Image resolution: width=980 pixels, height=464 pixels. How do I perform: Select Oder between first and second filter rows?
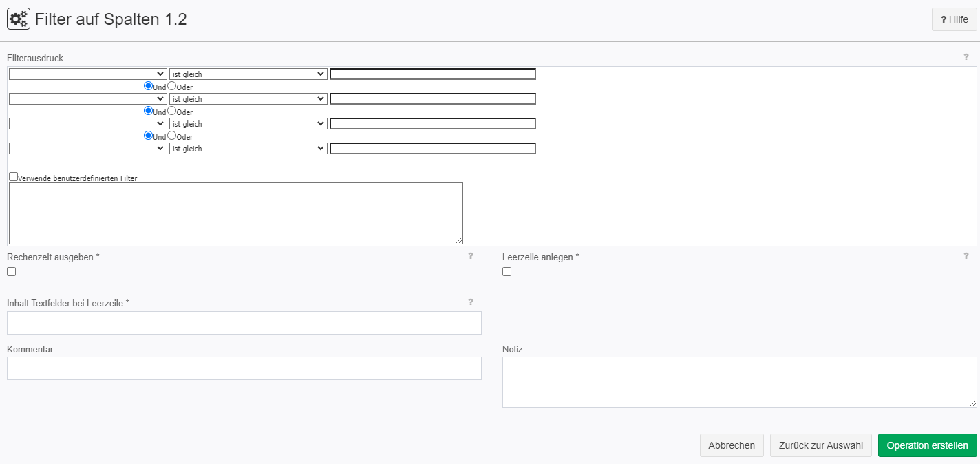tap(172, 86)
